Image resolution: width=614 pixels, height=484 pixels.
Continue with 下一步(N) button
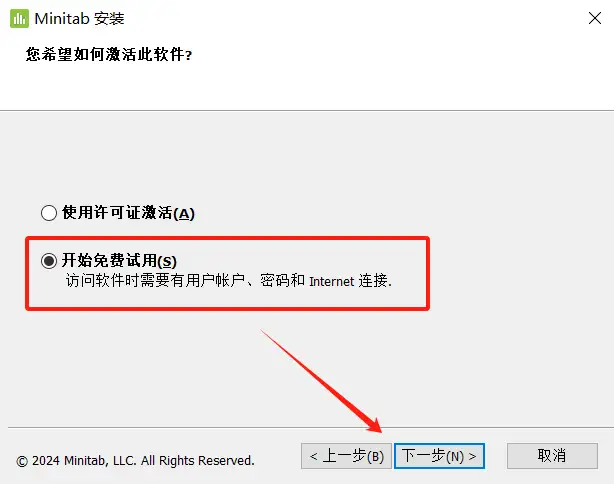point(439,456)
